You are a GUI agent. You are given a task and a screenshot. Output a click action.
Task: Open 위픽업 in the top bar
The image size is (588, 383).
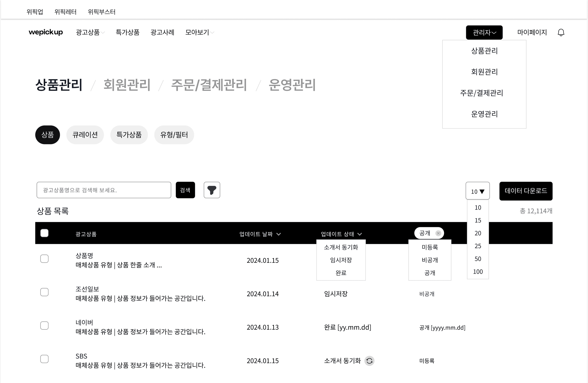(35, 12)
